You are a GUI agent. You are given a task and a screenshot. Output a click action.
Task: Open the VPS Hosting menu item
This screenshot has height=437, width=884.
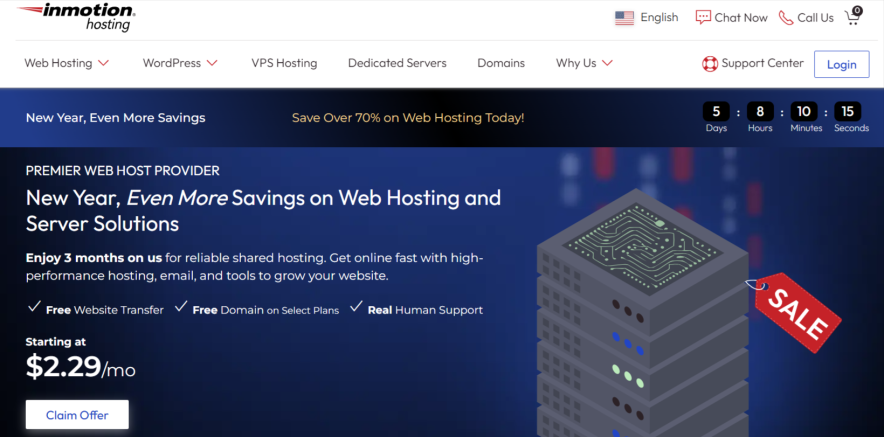pyautogui.click(x=284, y=63)
